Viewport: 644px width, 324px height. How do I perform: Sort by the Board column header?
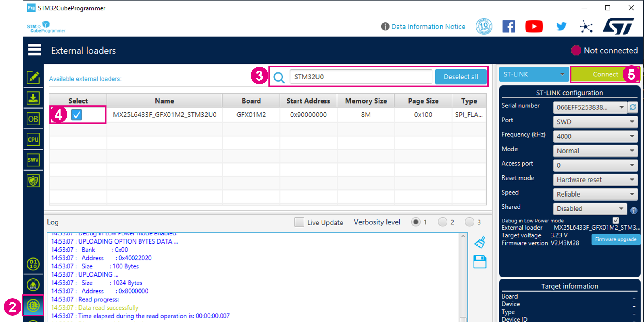tap(251, 101)
